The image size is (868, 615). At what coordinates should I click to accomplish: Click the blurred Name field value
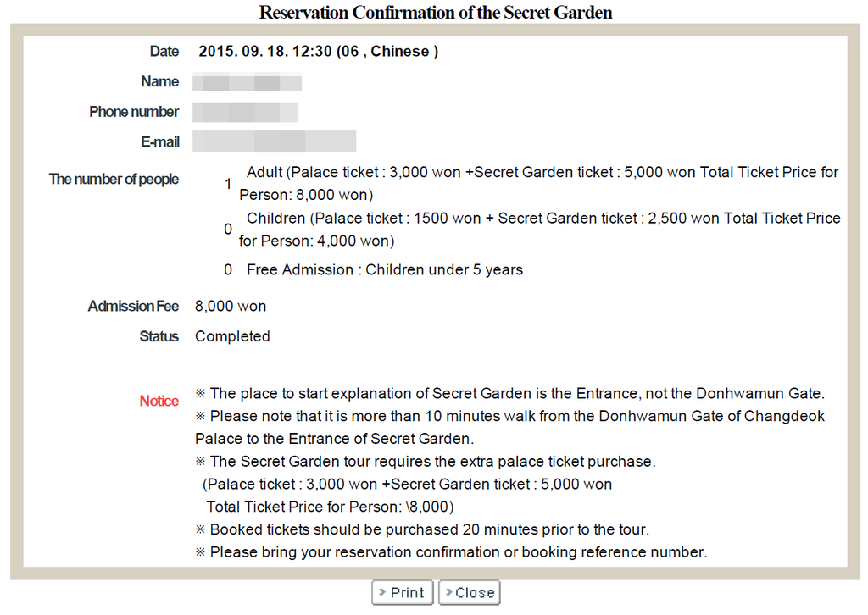[247, 82]
